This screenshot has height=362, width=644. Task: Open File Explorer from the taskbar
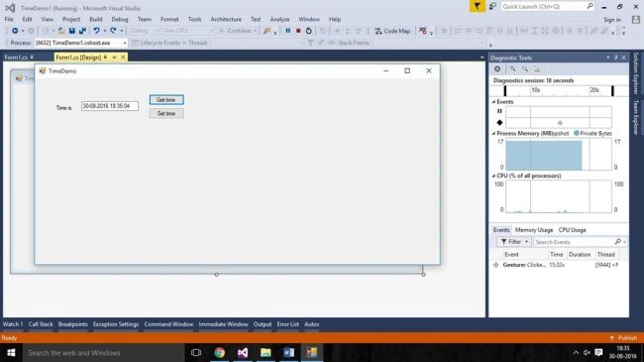[266, 352]
